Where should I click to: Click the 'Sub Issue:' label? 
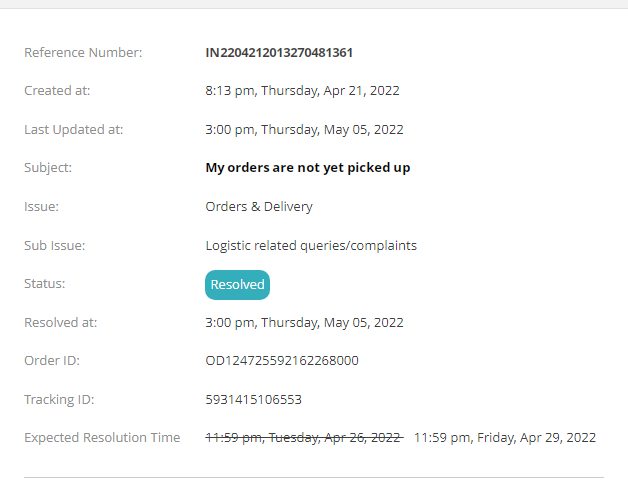[x=55, y=245]
